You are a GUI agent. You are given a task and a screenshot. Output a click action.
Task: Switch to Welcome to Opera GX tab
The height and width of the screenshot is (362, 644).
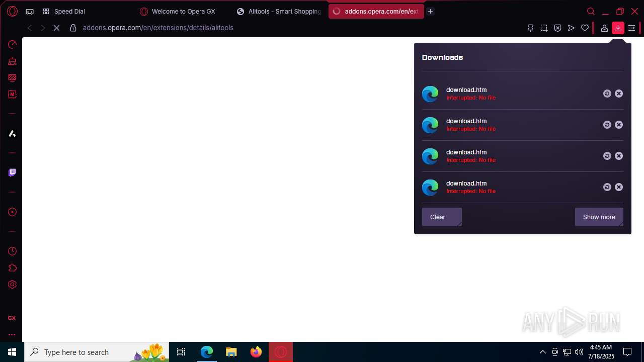pos(183,12)
